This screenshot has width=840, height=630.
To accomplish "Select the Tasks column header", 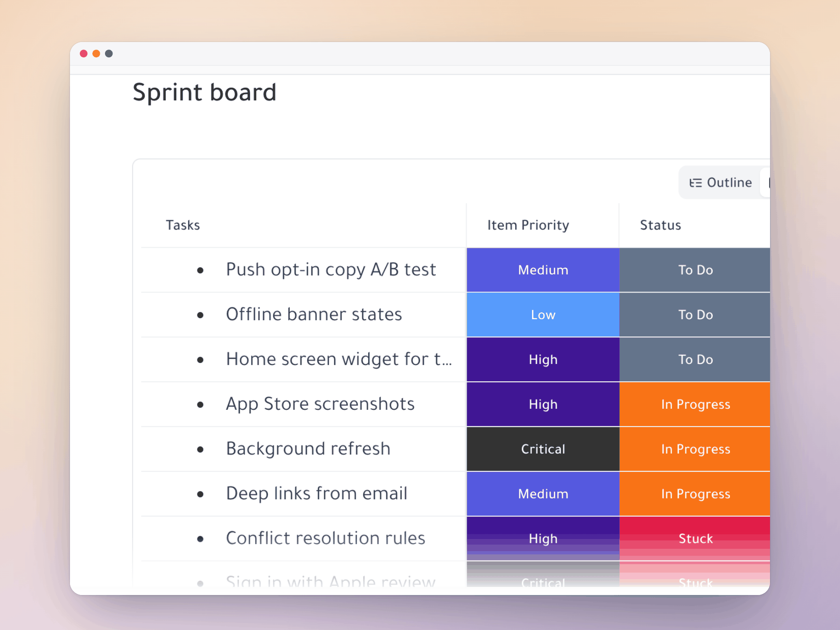I will pyautogui.click(x=183, y=225).
